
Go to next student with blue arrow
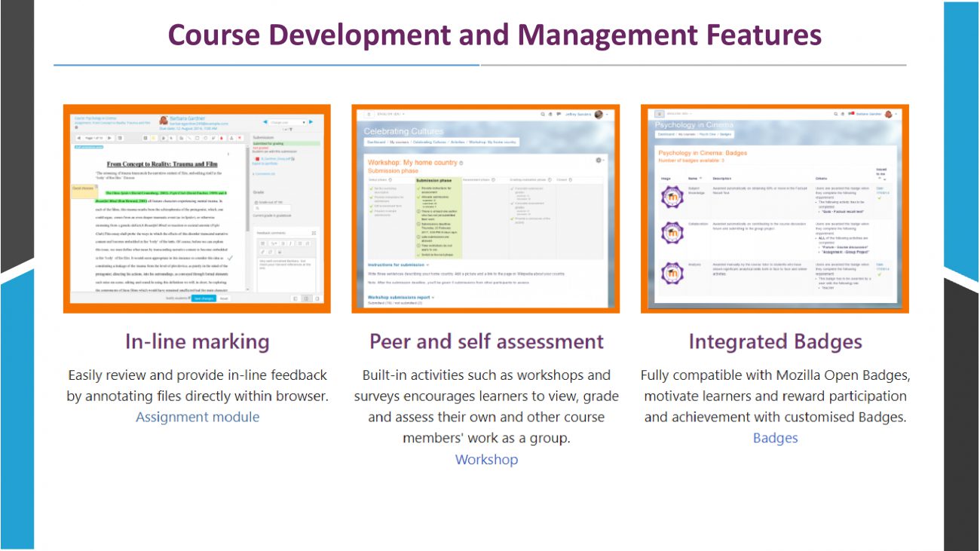tap(311, 121)
